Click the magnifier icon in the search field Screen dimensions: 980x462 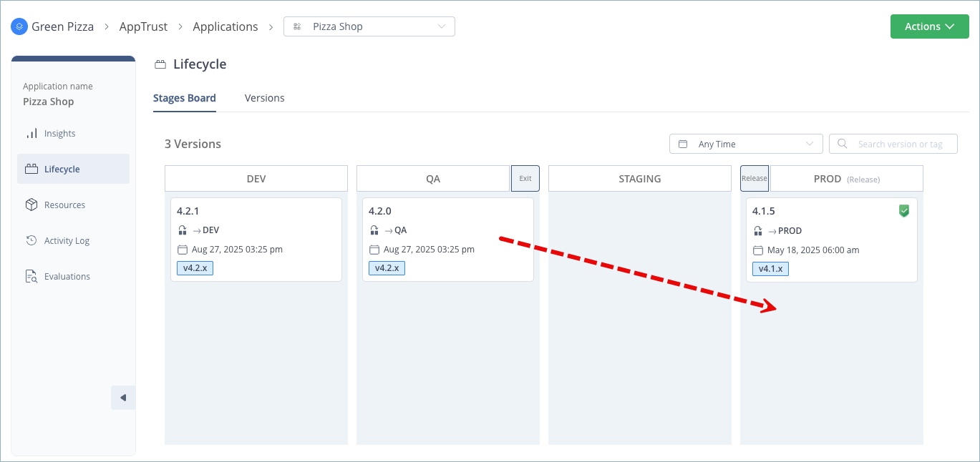[843, 144]
